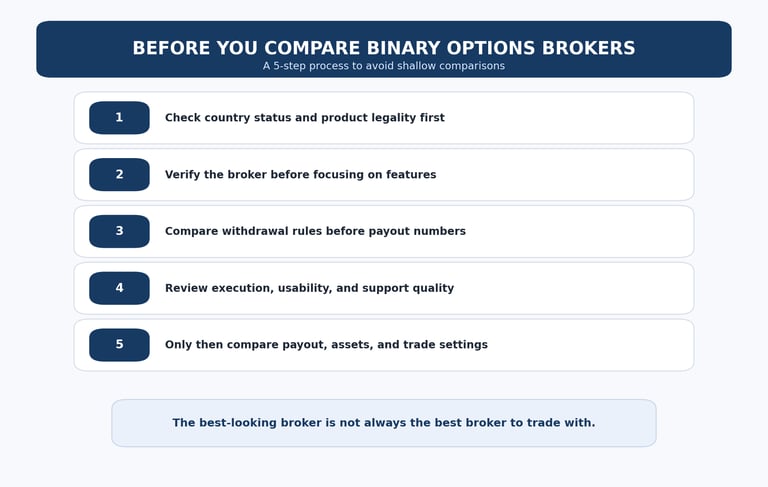Click the number 2 step badge
Screen dimensions: 768x487
(119, 175)
